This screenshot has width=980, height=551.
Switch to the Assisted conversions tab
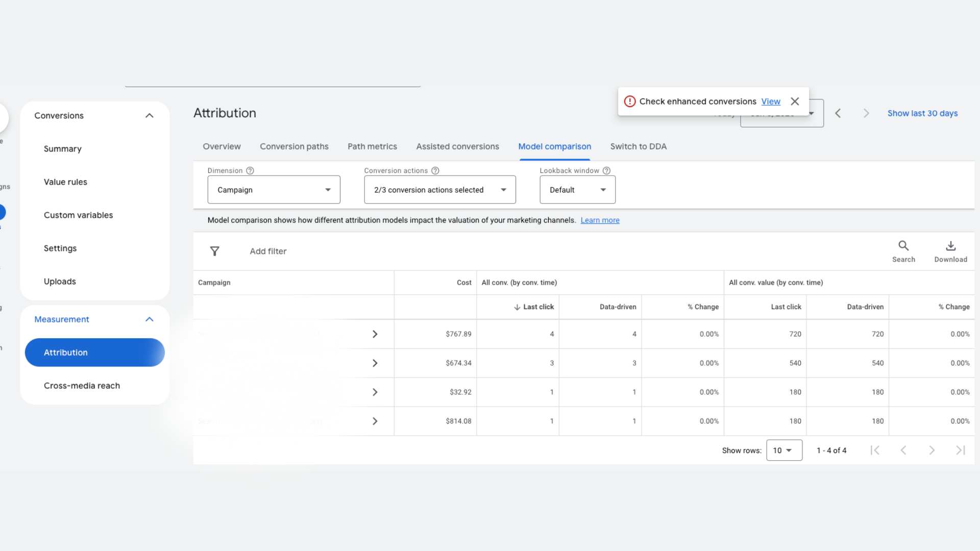point(457,146)
